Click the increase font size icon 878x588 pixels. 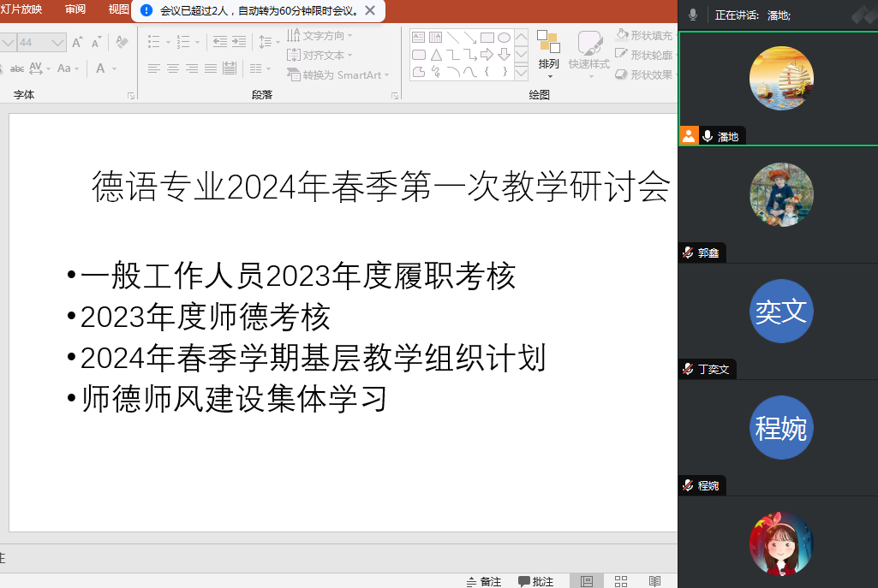[78, 42]
